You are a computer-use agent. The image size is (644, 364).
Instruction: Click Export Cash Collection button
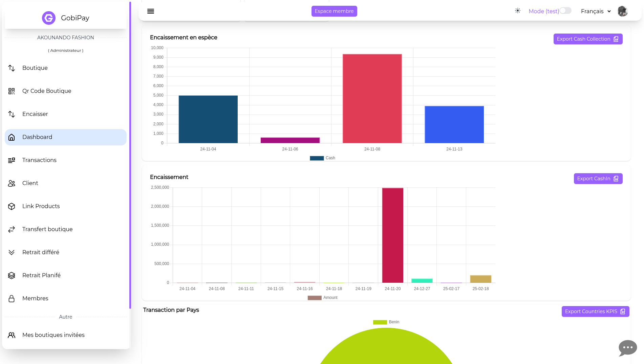(588, 39)
